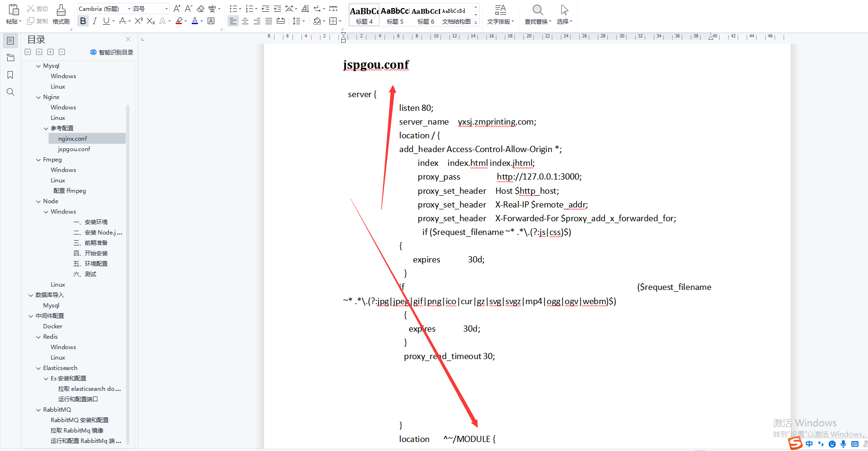Go to 配置 ffmpeg in the outline
The width and height of the screenshot is (868, 451).
point(70,190)
